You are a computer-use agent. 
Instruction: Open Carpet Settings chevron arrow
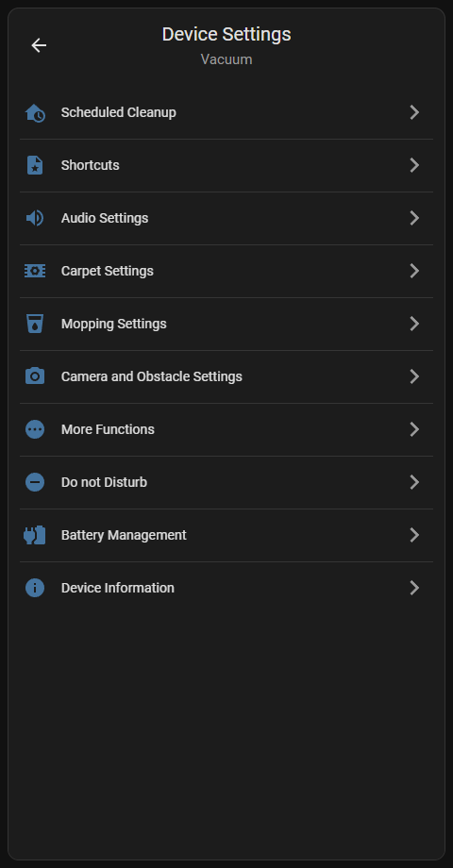[414, 271]
